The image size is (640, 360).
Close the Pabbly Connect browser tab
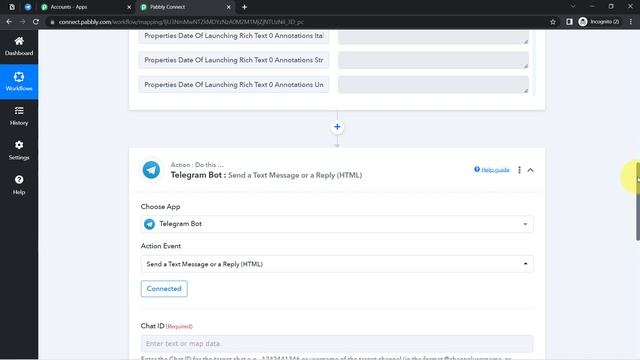[x=229, y=7]
